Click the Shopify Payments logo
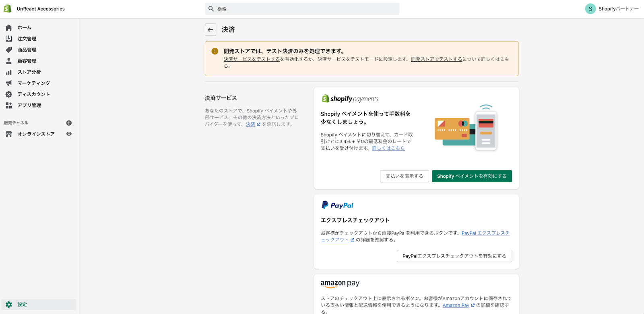 tap(350, 99)
